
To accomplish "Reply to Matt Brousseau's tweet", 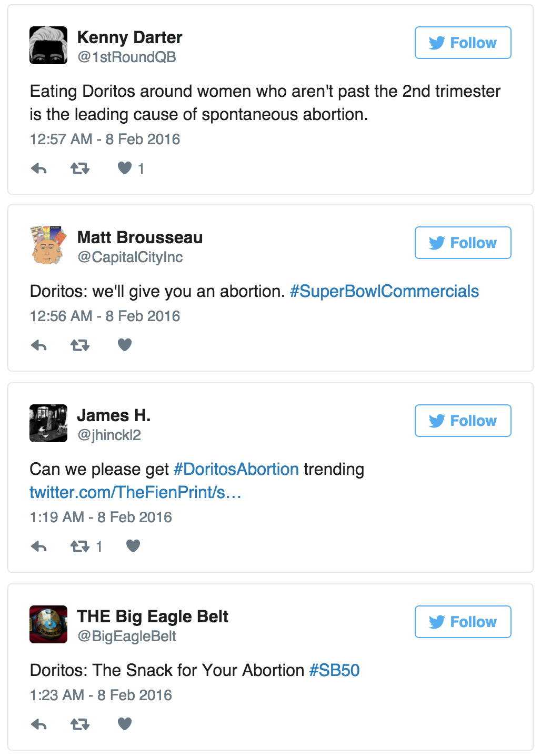I will click(x=39, y=345).
